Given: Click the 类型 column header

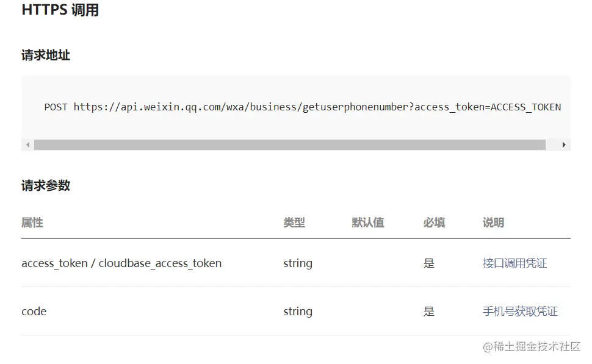Looking at the screenshot, I should 294,223.
